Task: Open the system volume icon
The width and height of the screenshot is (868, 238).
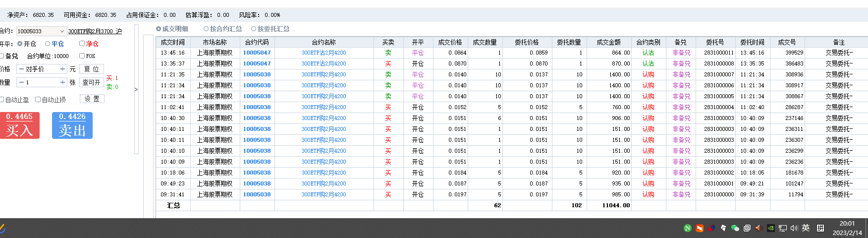Action: pos(794,228)
